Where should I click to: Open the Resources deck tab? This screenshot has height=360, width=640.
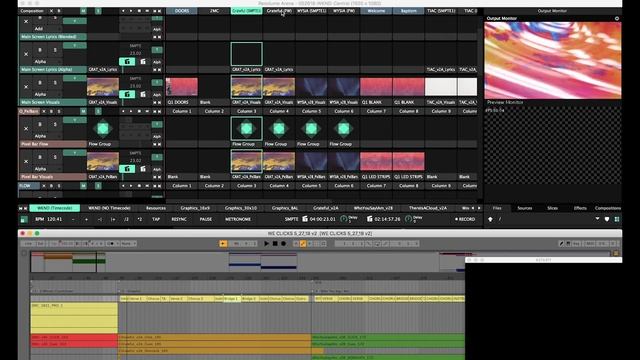pyautogui.click(x=156, y=208)
